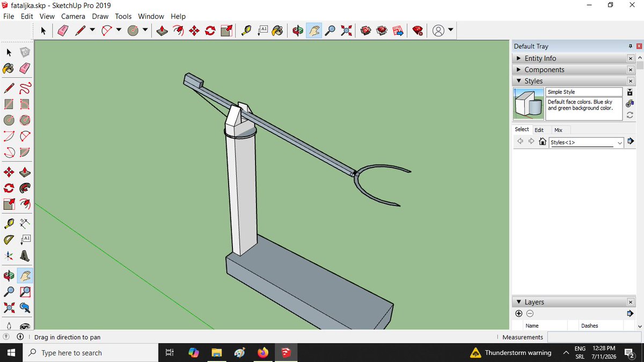Select the Orbit tool in the top toolbar
This screenshot has width=644, height=362.
click(298, 31)
